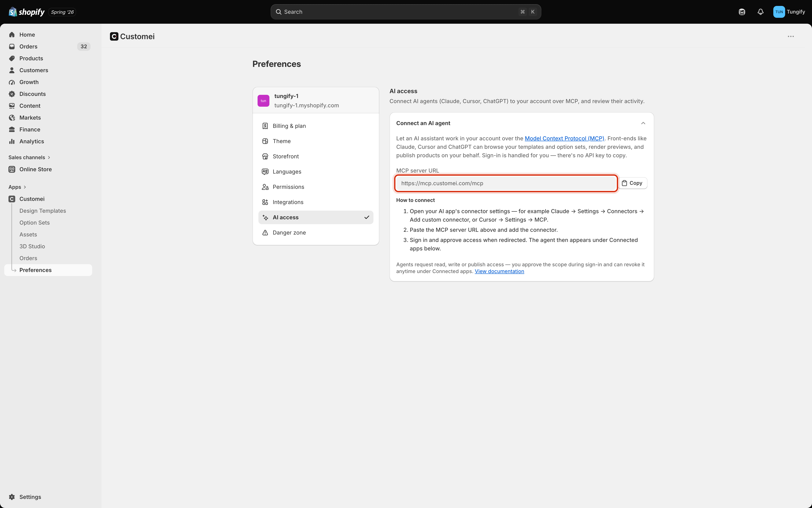
Task: Click the Billing & plan receipt icon
Action: [x=265, y=126]
